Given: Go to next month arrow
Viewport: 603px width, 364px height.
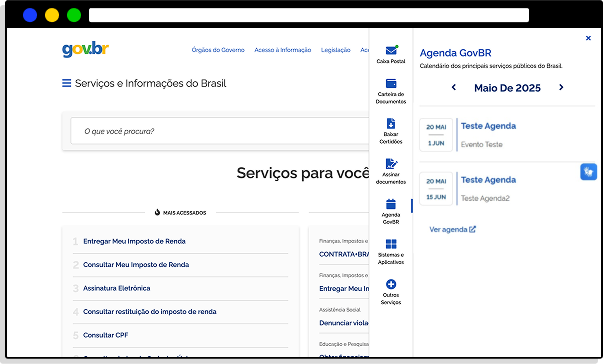Looking at the screenshot, I should [561, 87].
